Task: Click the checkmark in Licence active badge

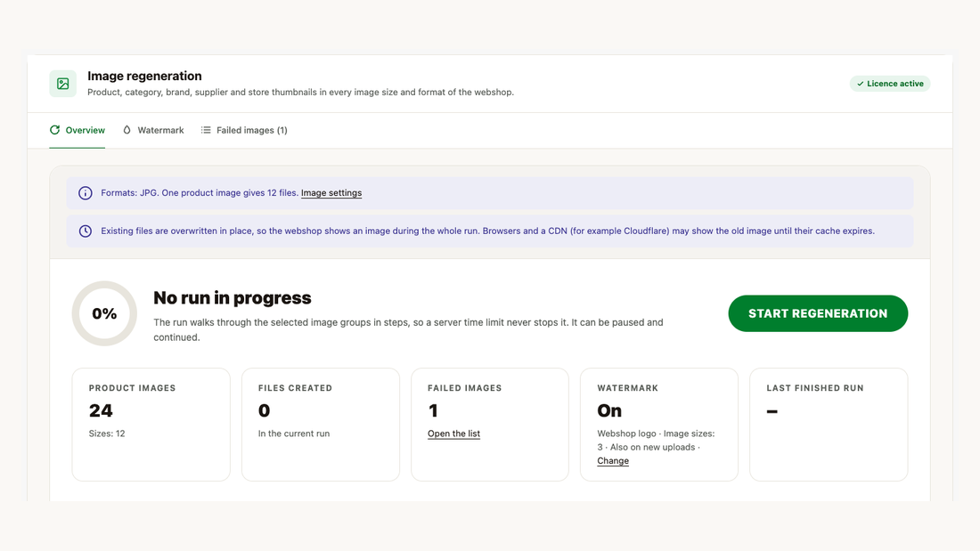Action: (861, 84)
